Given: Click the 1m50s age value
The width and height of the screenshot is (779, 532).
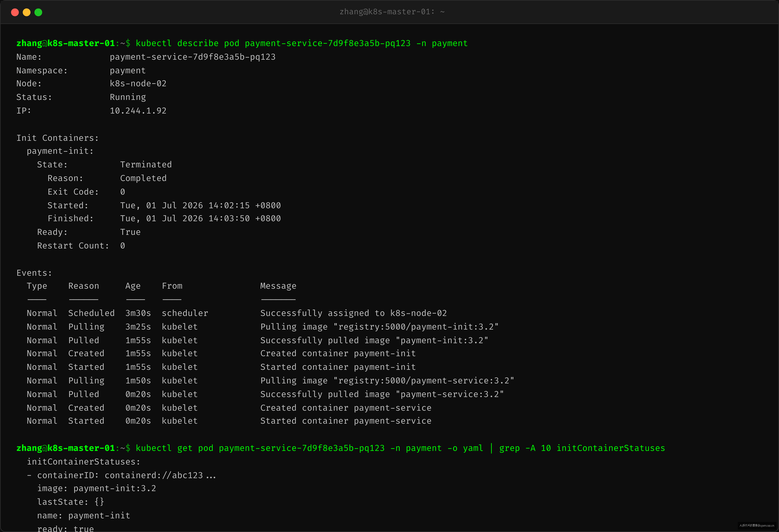Looking at the screenshot, I should [138, 381].
